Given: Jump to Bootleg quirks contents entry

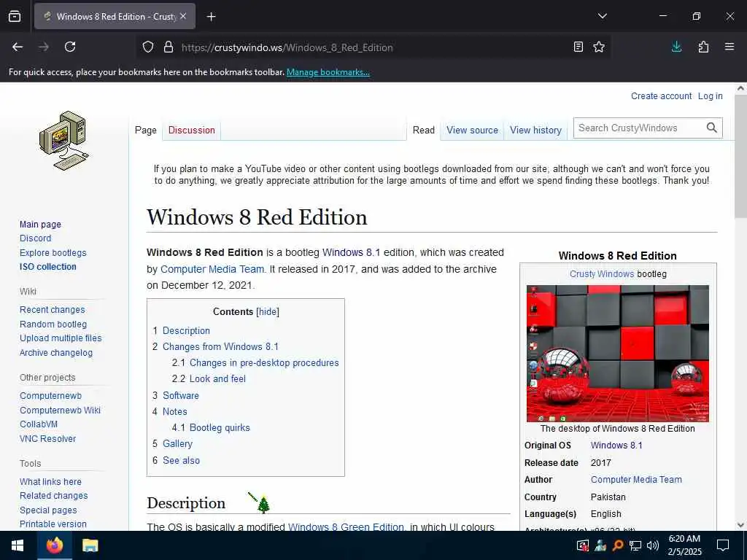Looking at the screenshot, I should click(x=220, y=427).
